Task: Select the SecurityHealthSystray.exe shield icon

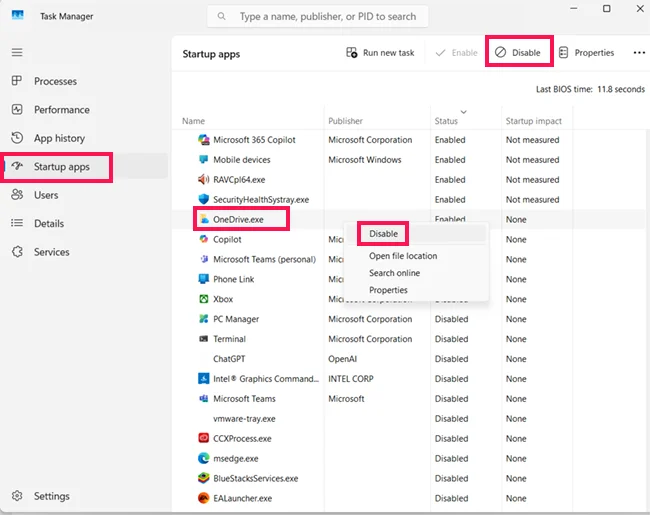Action: click(x=204, y=199)
